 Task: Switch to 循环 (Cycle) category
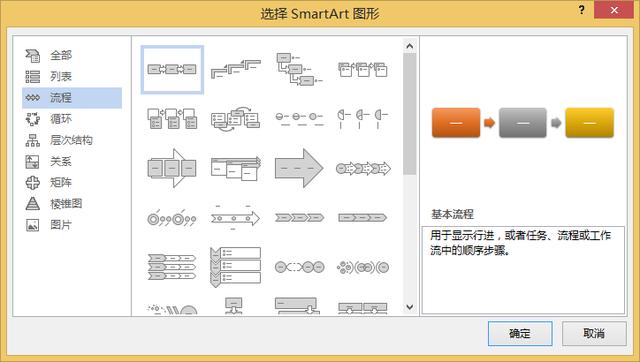click(72, 119)
